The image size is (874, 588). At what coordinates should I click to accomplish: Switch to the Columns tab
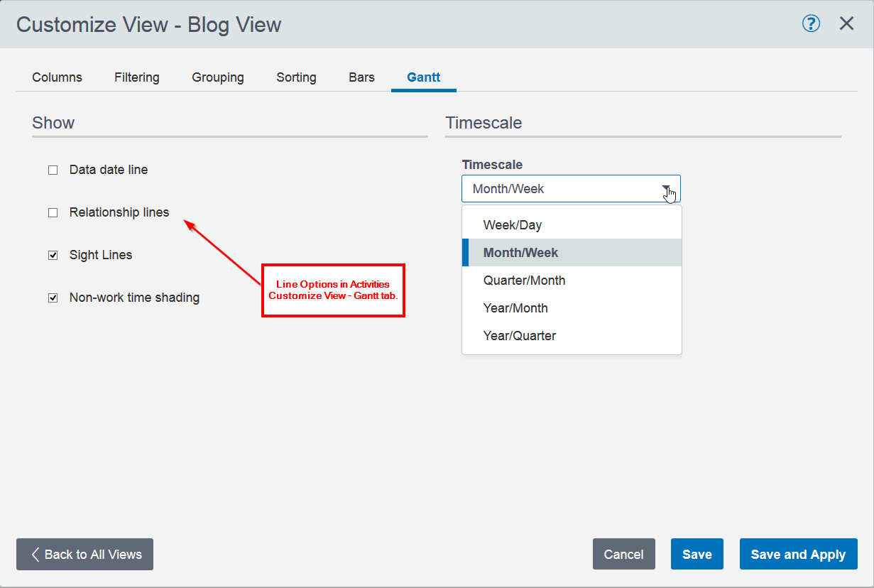(57, 77)
